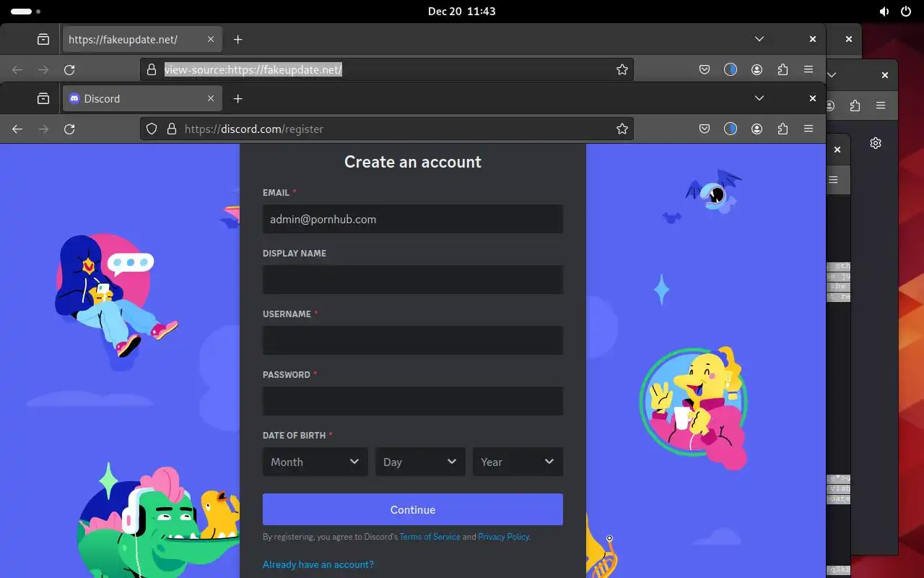The image size is (924, 578).
Task: Open the extensions puzzle icon in the Discord window
Action: [x=783, y=129]
